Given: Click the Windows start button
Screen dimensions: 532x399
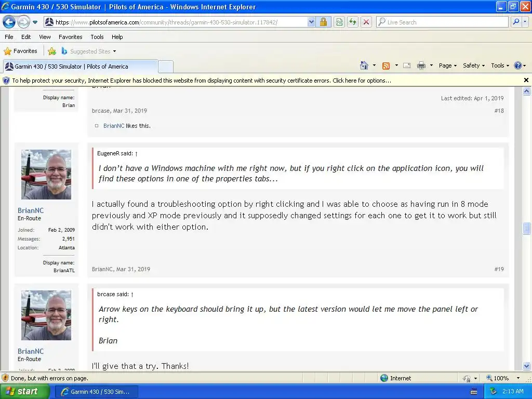Looking at the screenshot, I should [x=25, y=392].
